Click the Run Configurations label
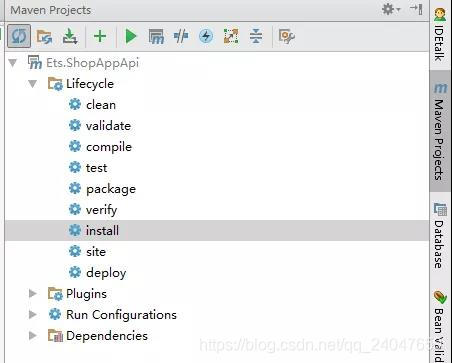 [x=121, y=315]
